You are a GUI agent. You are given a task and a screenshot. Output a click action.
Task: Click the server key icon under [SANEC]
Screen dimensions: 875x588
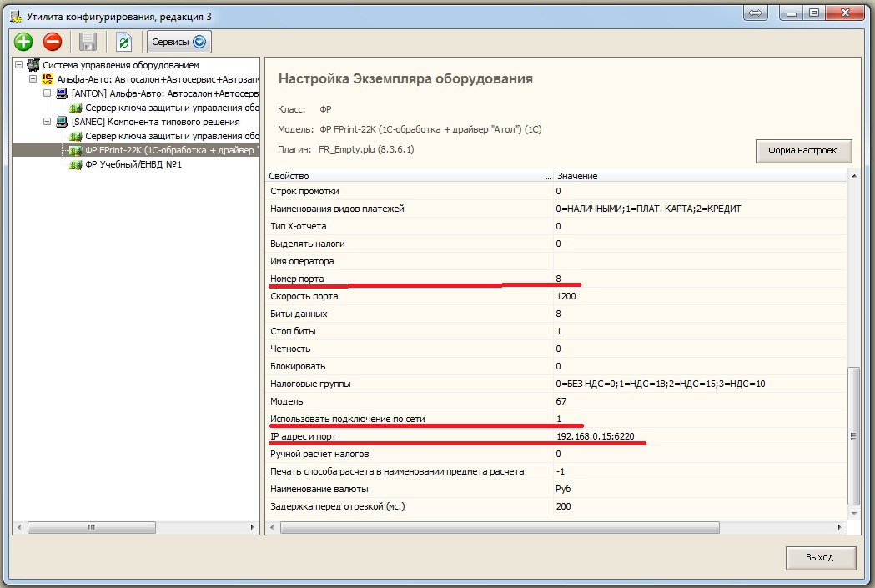[75, 136]
